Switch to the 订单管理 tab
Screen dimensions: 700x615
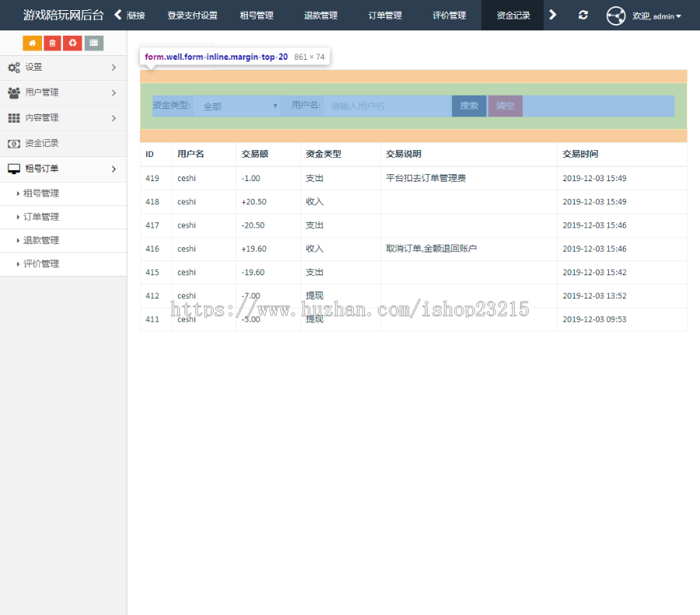tap(385, 16)
